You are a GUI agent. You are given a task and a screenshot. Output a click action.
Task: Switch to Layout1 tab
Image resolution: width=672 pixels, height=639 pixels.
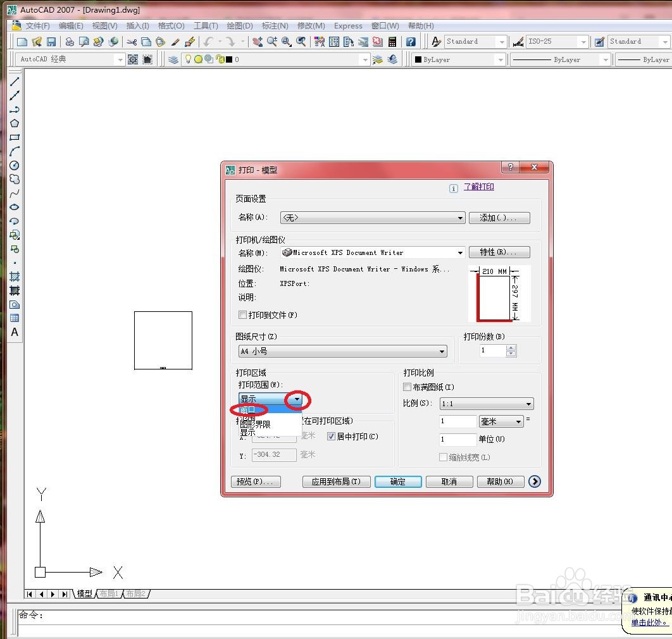pyautogui.click(x=109, y=593)
